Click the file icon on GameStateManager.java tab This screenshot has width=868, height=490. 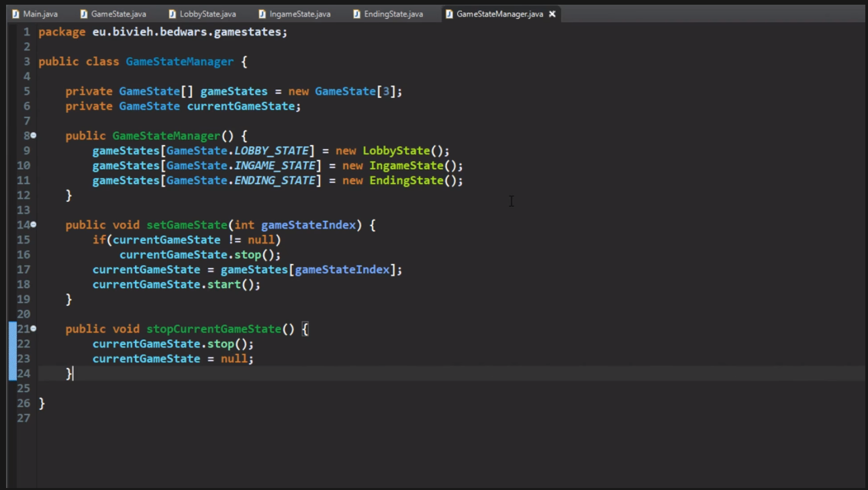449,14
